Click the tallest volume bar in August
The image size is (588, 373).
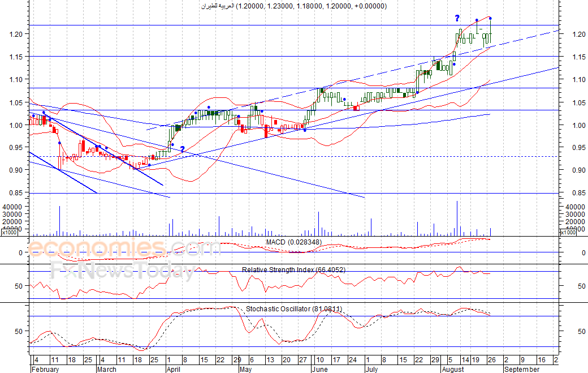(x=457, y=218)
